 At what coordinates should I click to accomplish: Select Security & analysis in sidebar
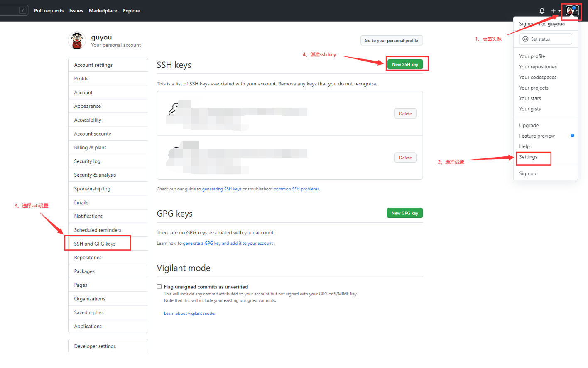point(108,175)
